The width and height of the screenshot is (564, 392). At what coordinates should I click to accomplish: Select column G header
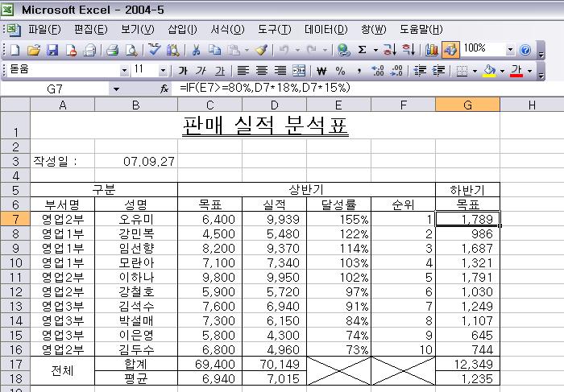467,105
